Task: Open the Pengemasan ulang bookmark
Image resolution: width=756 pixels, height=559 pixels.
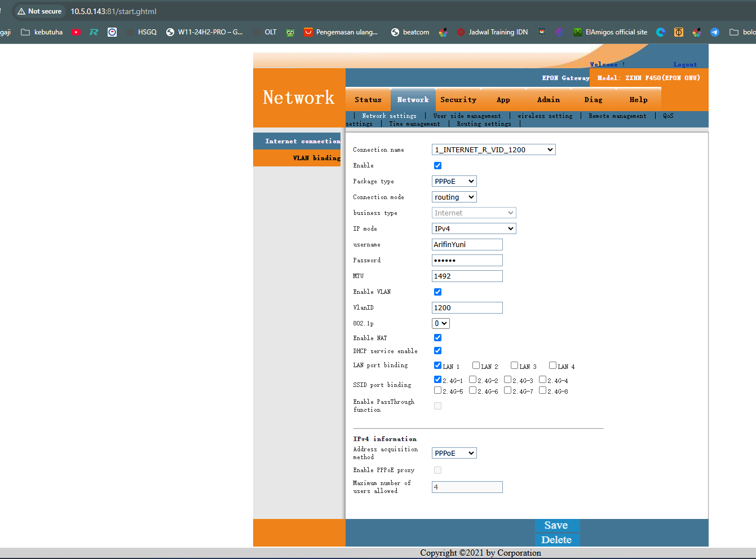Action: pos(341,32)
